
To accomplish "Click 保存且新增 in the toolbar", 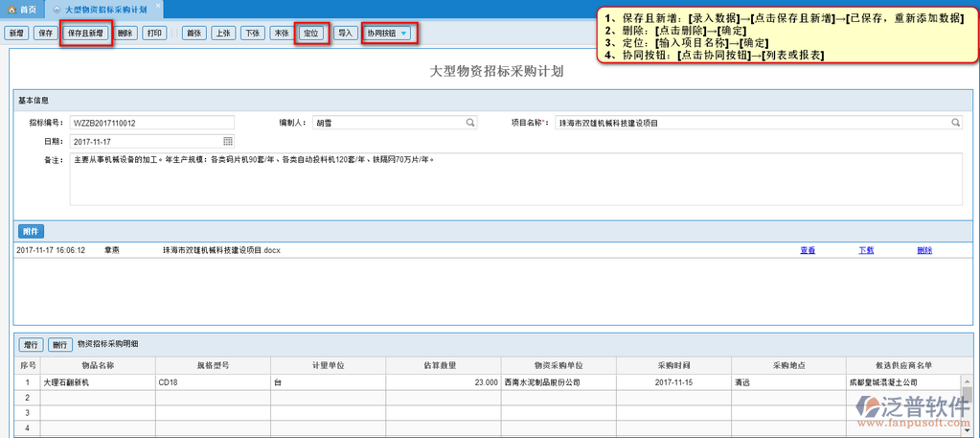I will coord(86,33).
